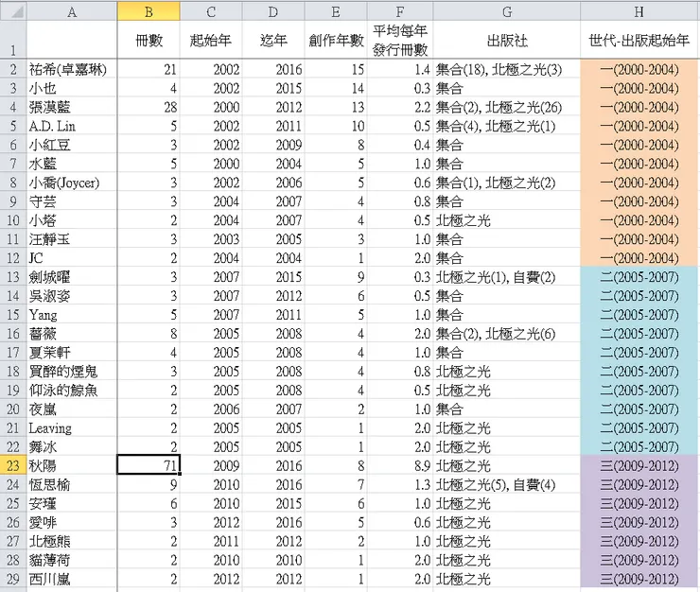Select blue 二(2005-2007) cell in 劍城曜 row

click(x=639, y=277)
